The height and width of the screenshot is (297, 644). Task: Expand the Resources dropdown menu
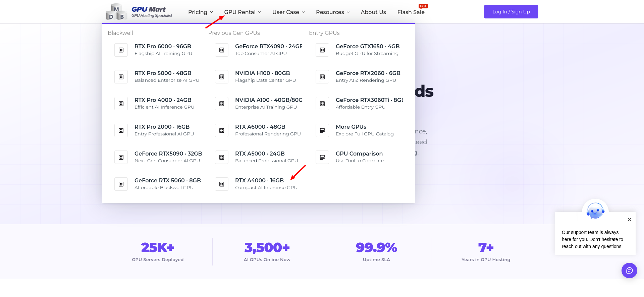[x=333, y=12]
